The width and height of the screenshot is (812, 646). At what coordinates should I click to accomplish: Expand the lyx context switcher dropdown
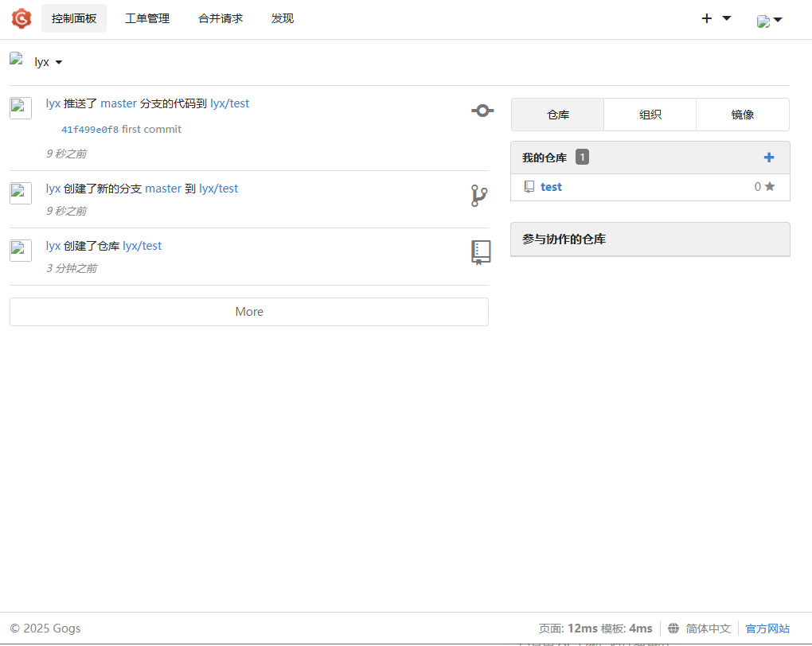coord(48,62)
